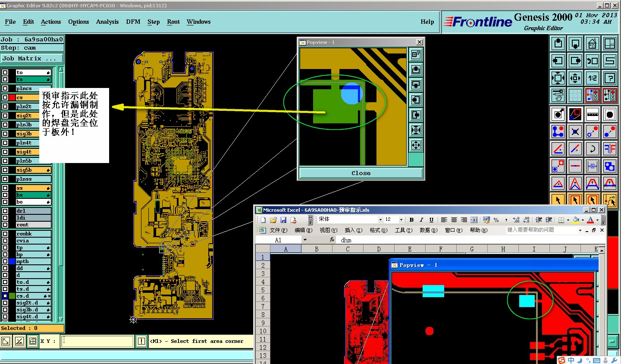Click the bold B icon in Excel
Screen dimensions: 621x364
(x=411, y=220)
